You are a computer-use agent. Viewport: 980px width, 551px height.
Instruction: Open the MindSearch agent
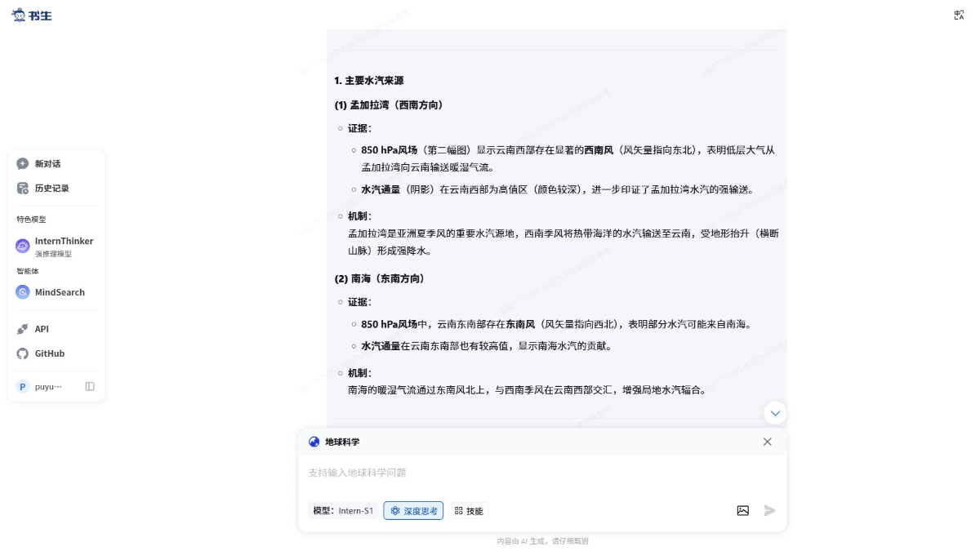point(21,292)
